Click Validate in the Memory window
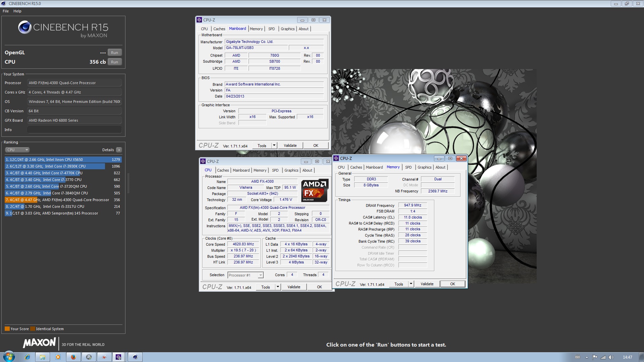644x362 pixels. coord(427,284)
